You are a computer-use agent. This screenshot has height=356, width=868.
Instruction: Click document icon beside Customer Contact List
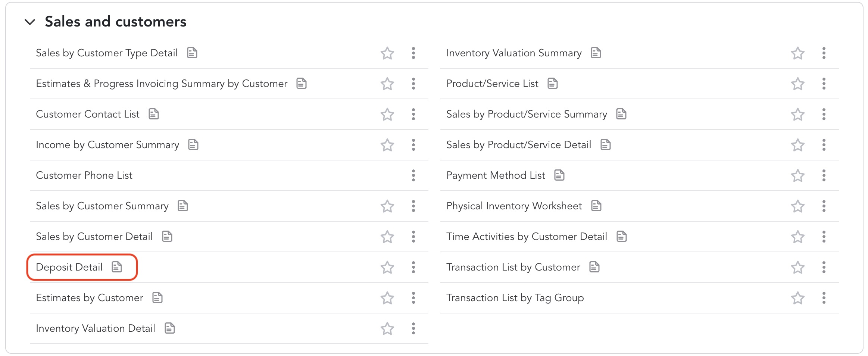154,114
